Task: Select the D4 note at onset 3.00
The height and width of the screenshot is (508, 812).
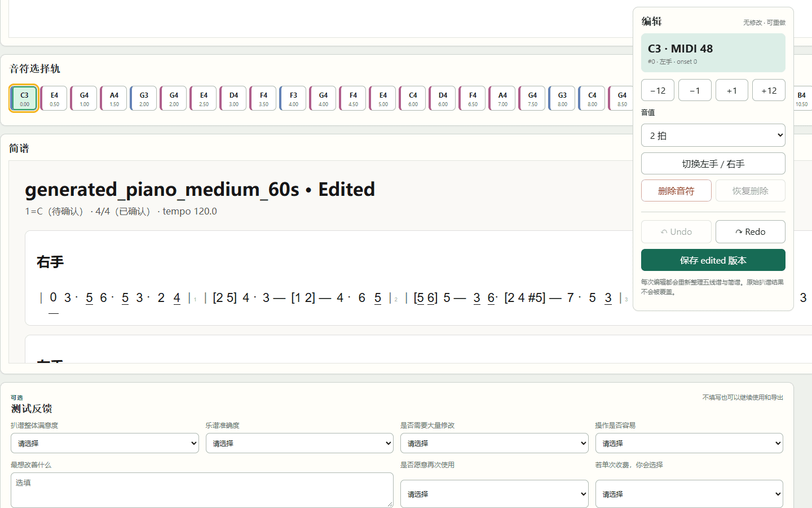Action: click(233, 98)
